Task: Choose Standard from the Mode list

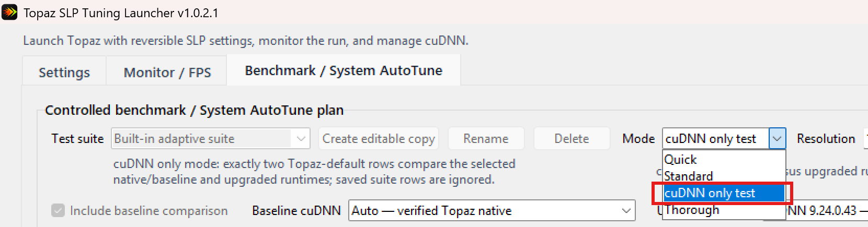Action: [724, 176]
